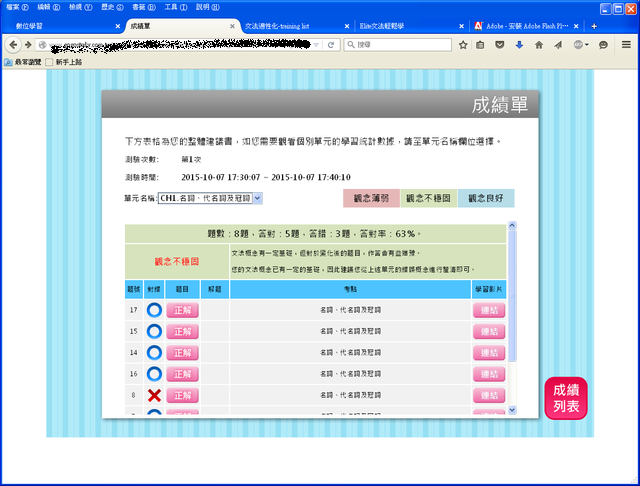The width and height of the screenshot is (640, 486).
Task: Click the red X mark for question 8
Action: (154, 395)
